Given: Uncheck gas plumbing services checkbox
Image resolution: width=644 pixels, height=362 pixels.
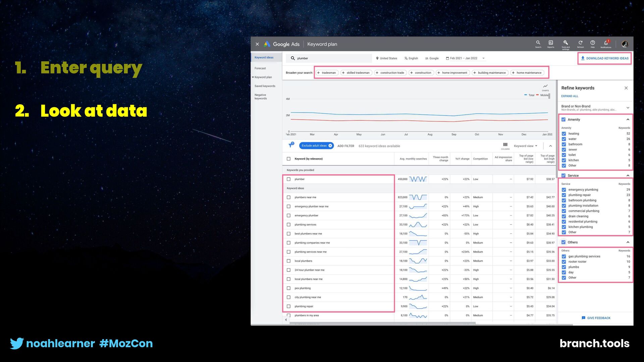Looking at the screenshot, I should tap(564, 256).
